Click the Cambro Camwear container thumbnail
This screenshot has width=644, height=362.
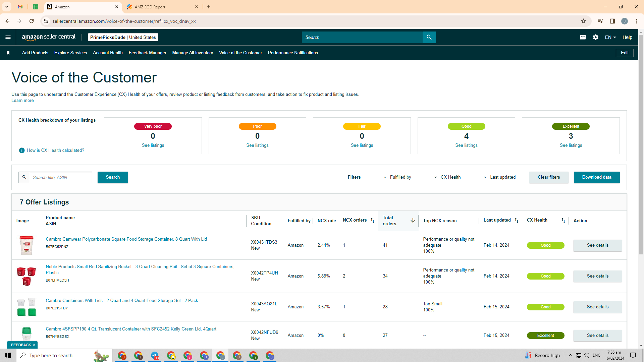click(x=26, y=245)
